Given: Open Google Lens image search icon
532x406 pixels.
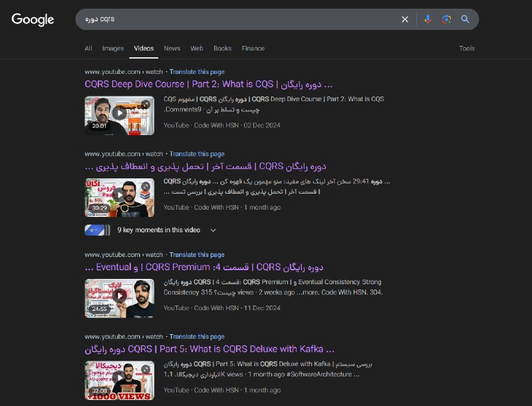Looking at the screenshot, I should (446, 19).
